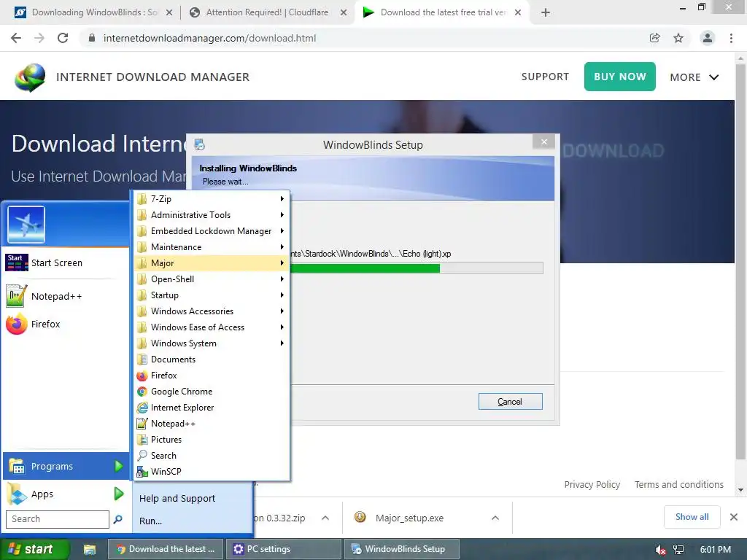Open Administrative Tools folder in Programs menu
The height and width of the screenshot is (560, 747).
point(211,215)
